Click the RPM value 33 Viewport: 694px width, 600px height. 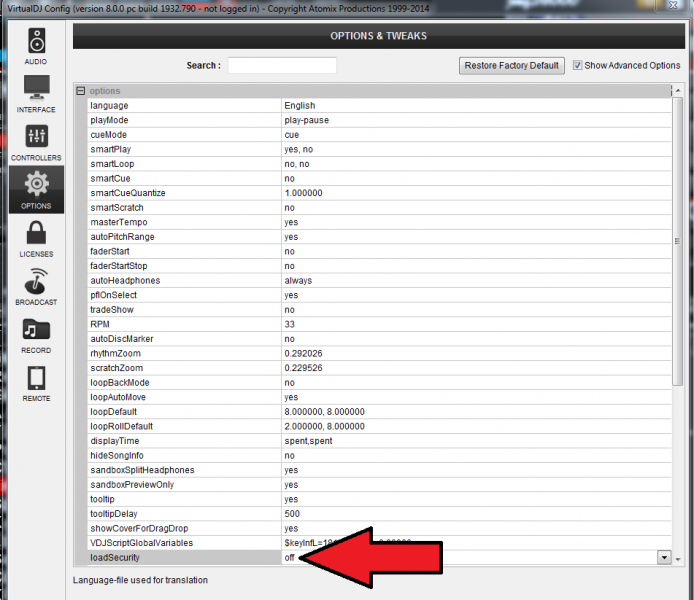pyautogui.click(x=289, y=324)
